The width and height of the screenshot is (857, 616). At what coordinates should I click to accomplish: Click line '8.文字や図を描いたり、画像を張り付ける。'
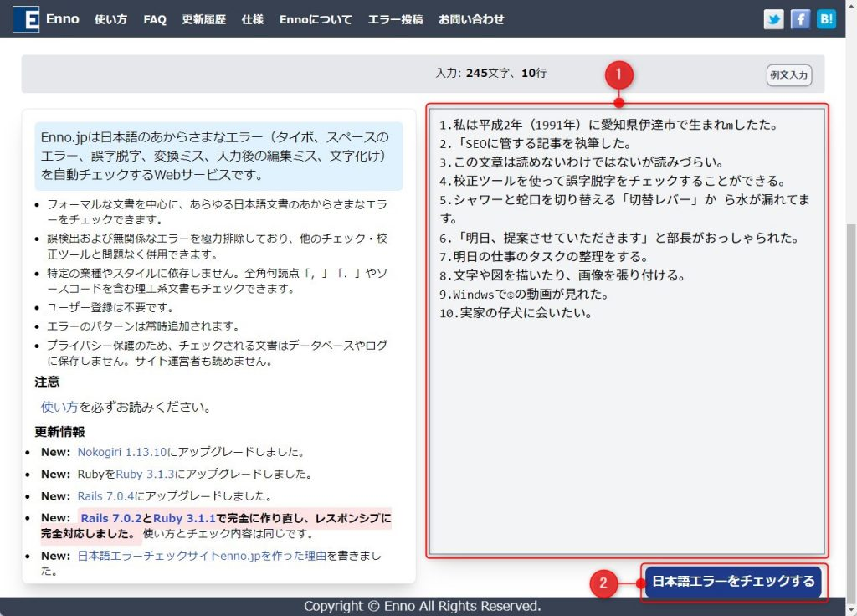562,275
